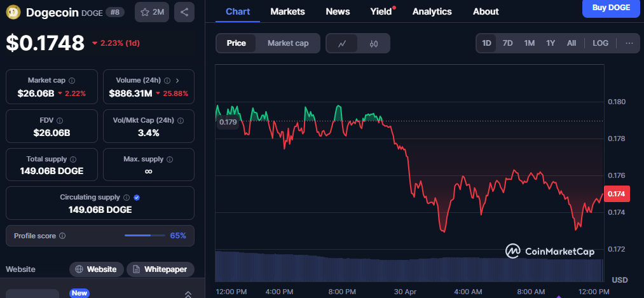Expand the bottom panel double chevron
Viewport: 644px width, 298px height.
coord(188,294)
